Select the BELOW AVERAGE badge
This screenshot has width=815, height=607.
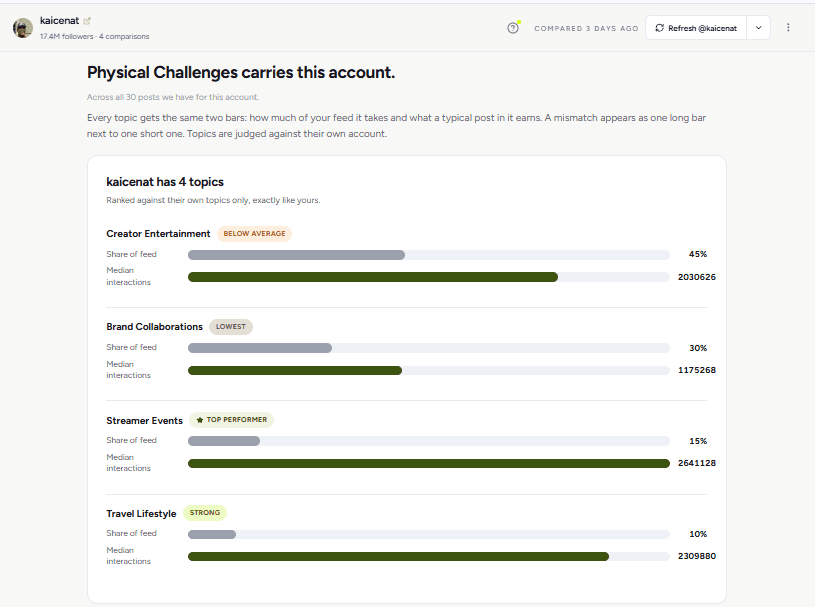254,234
